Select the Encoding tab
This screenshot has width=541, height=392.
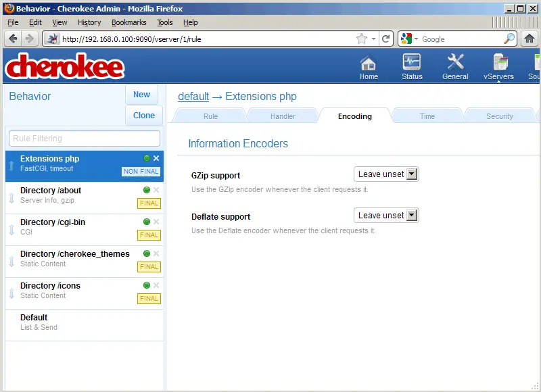point(354,116)
